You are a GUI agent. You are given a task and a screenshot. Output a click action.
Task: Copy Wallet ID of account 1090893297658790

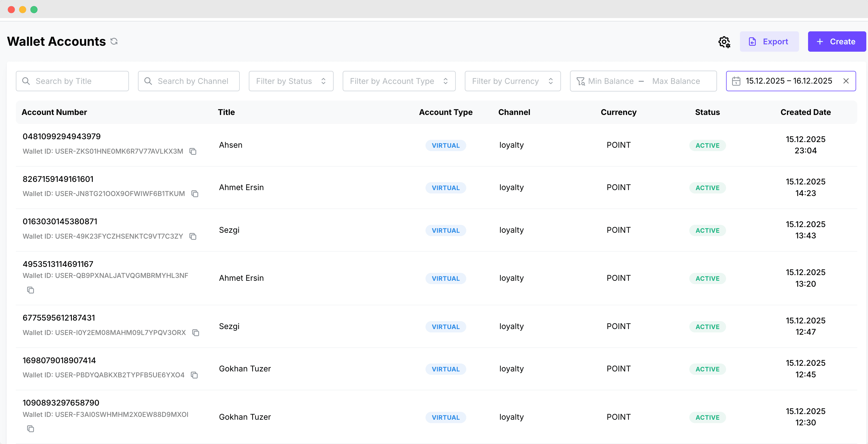click(31, 429)
